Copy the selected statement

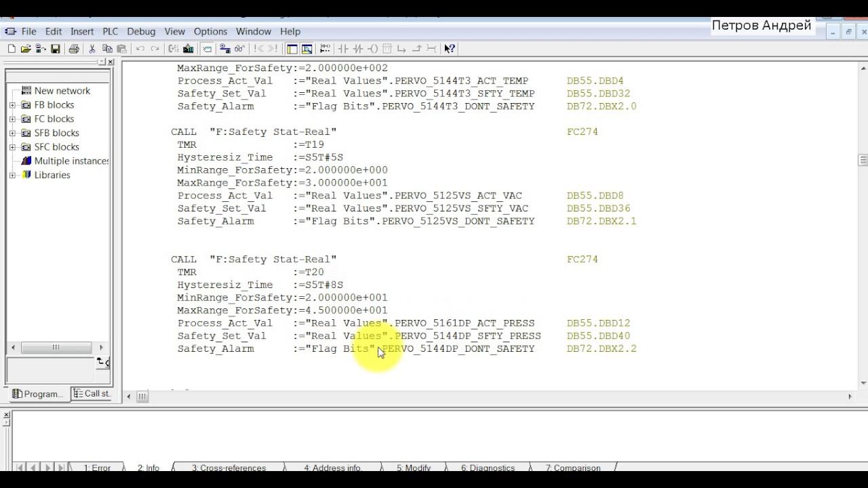tap(107, 49)
